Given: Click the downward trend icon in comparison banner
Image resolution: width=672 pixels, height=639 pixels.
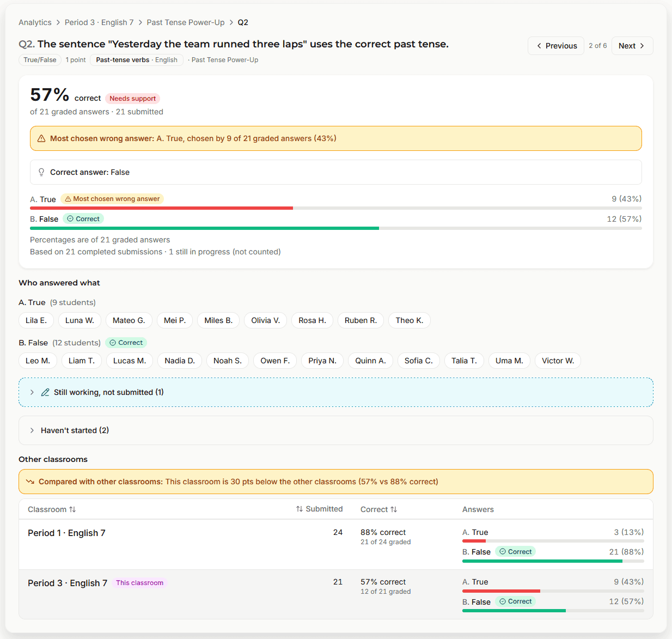Looking at the screenshot, I should click(x=30, y=482).
